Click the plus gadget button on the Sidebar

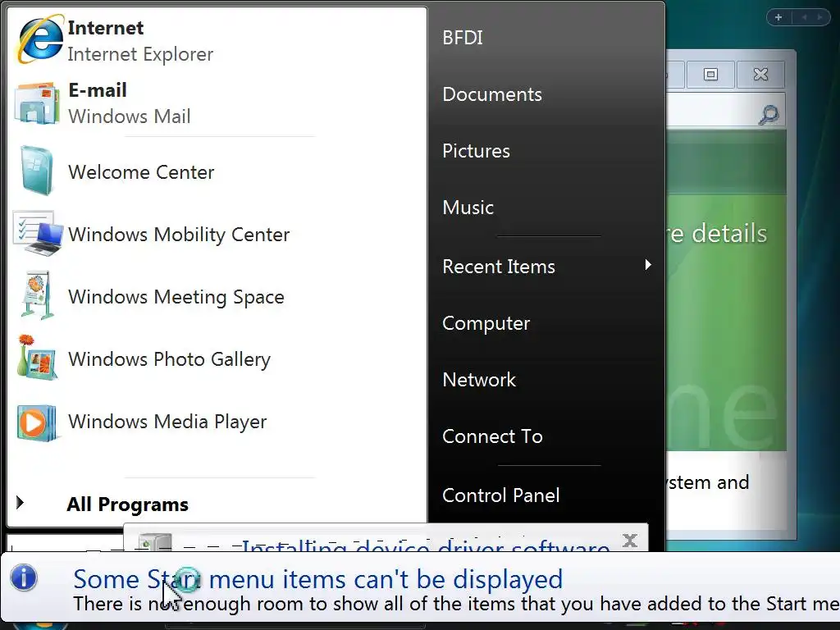click(778, 18)
